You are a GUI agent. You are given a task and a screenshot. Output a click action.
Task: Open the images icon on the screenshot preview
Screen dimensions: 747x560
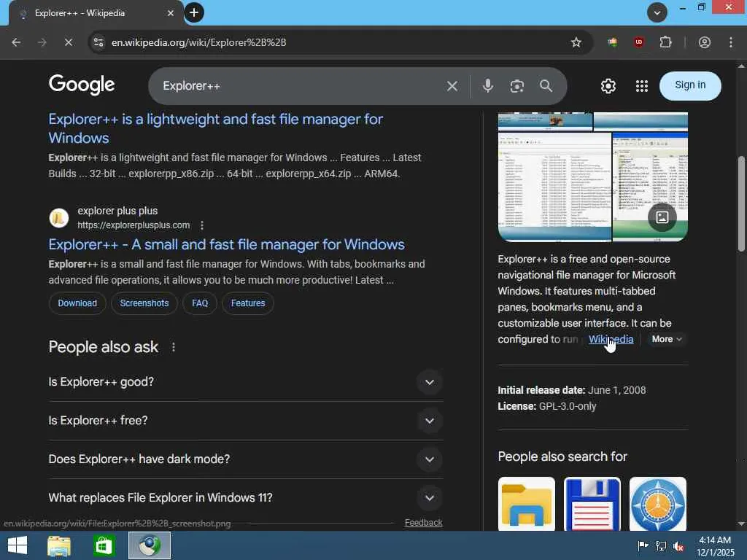pyautogui.click(x=662, y=217)
